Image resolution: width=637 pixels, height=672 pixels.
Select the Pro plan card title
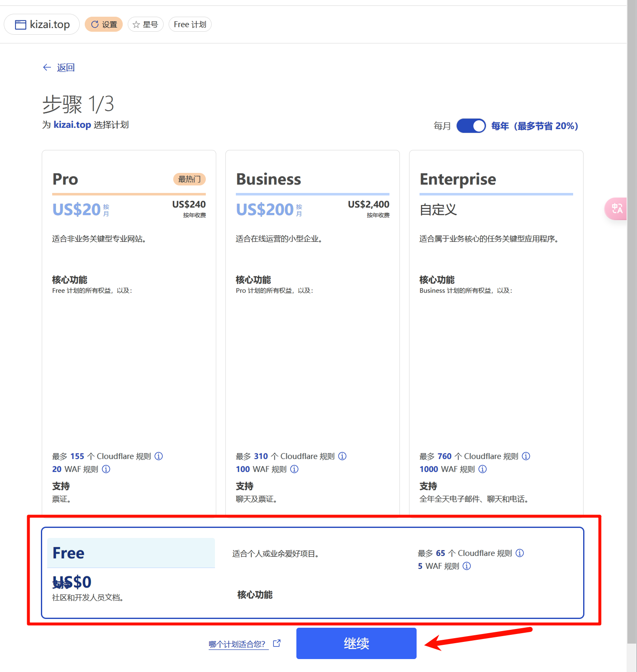click(x=65, y=179)
